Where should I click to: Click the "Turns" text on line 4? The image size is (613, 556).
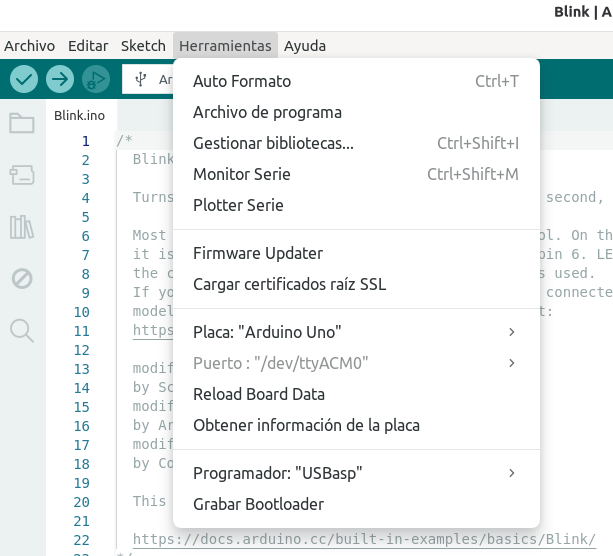point(153,197)
